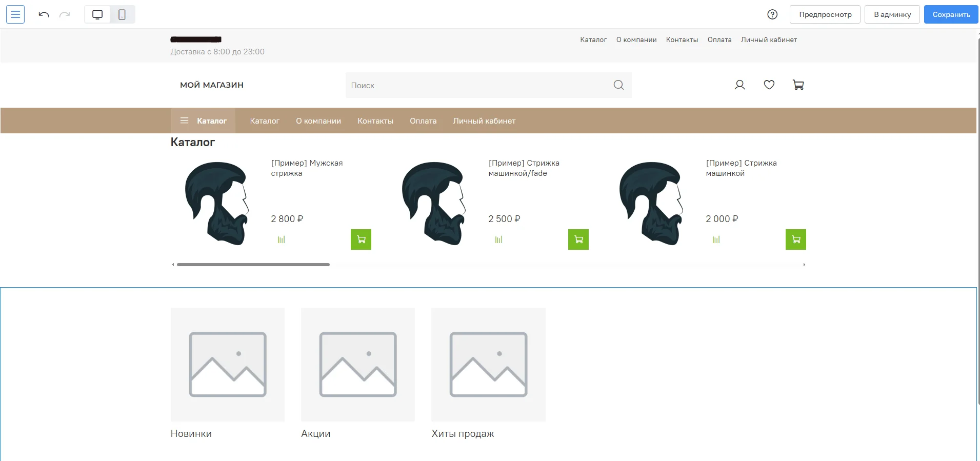This screenshot has width=980, height=461.
Task: Undo the last editor change
Action: pos(44,14)
